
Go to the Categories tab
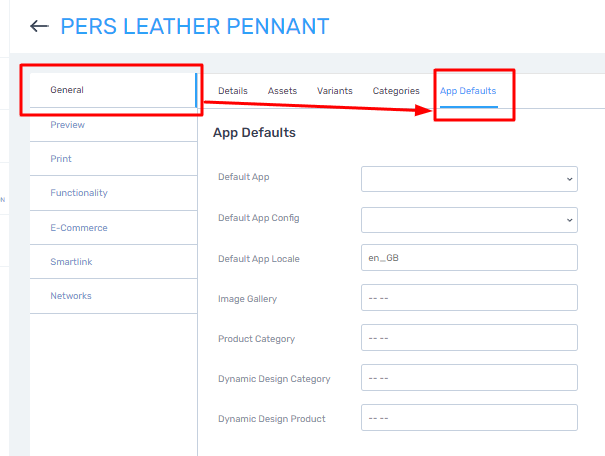coord(396,91)
